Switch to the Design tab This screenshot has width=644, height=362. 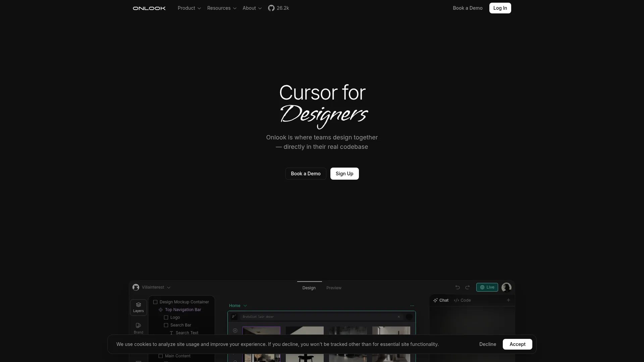309,288
